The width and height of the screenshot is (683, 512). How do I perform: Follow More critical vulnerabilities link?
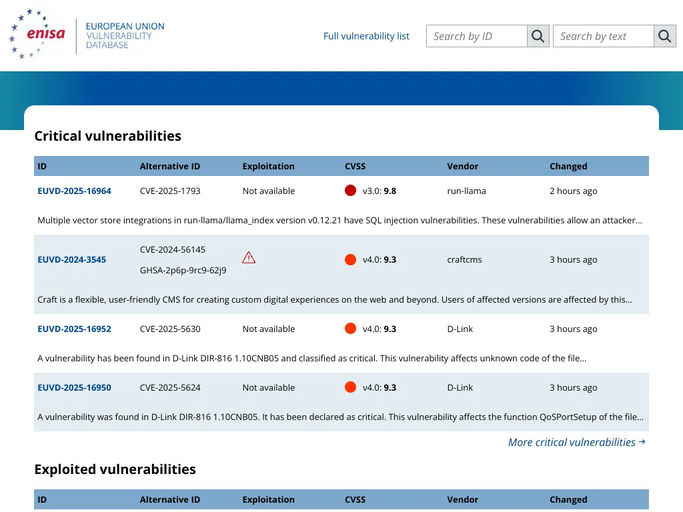(577, 442)
